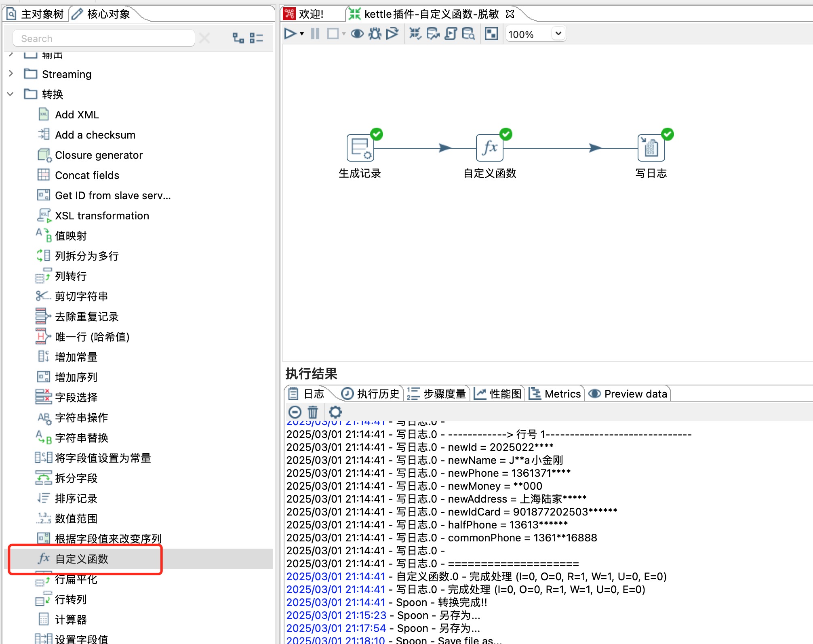This screenshot has width=813, height=644.
Task: Close the kettle插件-自定义函数-脱敏 tab
Action: [x=510, y=14]
